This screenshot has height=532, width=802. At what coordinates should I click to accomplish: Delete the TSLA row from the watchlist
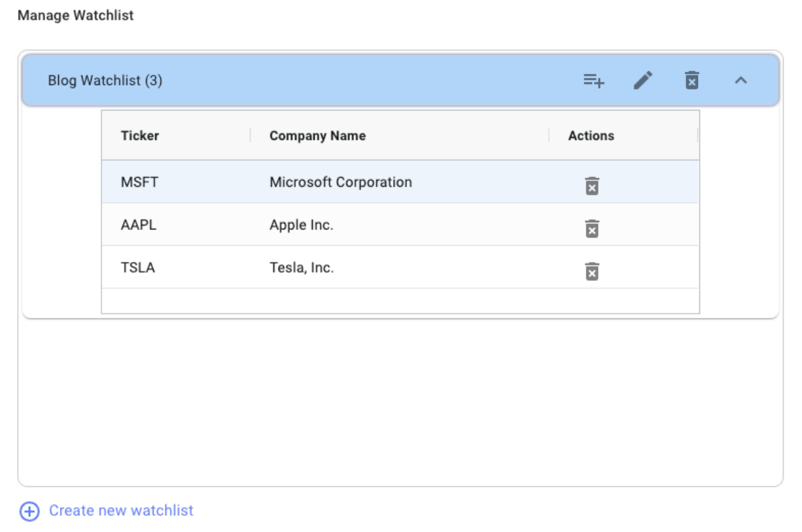click(x=592, y=271)
